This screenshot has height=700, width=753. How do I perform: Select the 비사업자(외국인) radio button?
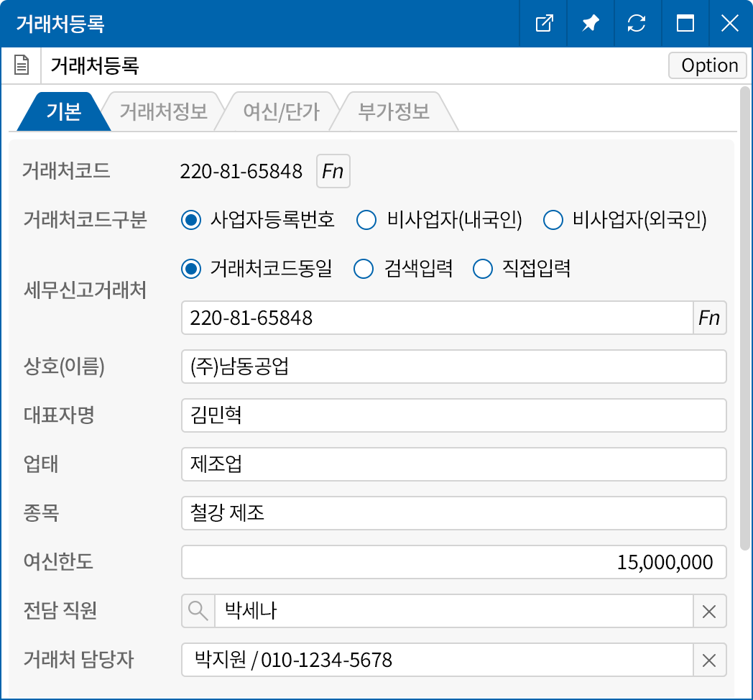point(553,220)
